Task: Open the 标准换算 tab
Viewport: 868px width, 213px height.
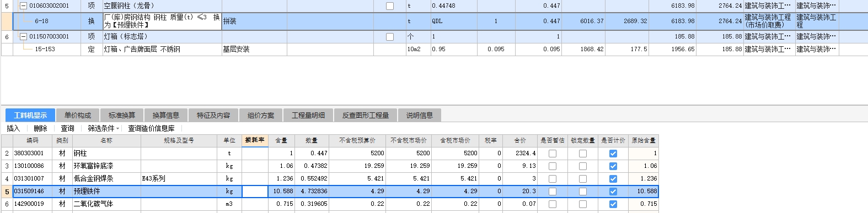Action: pyautogui.click(x=122, y=115)
